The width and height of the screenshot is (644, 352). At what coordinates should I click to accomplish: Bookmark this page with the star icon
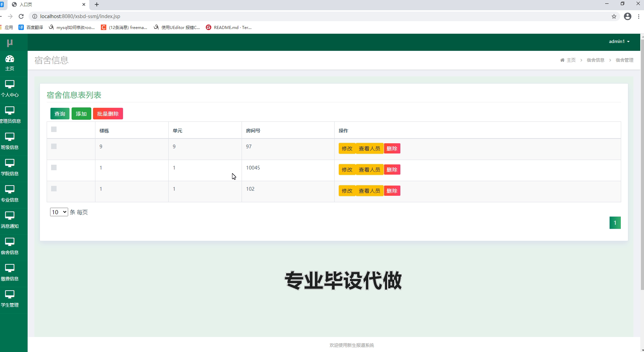point(614,16)
